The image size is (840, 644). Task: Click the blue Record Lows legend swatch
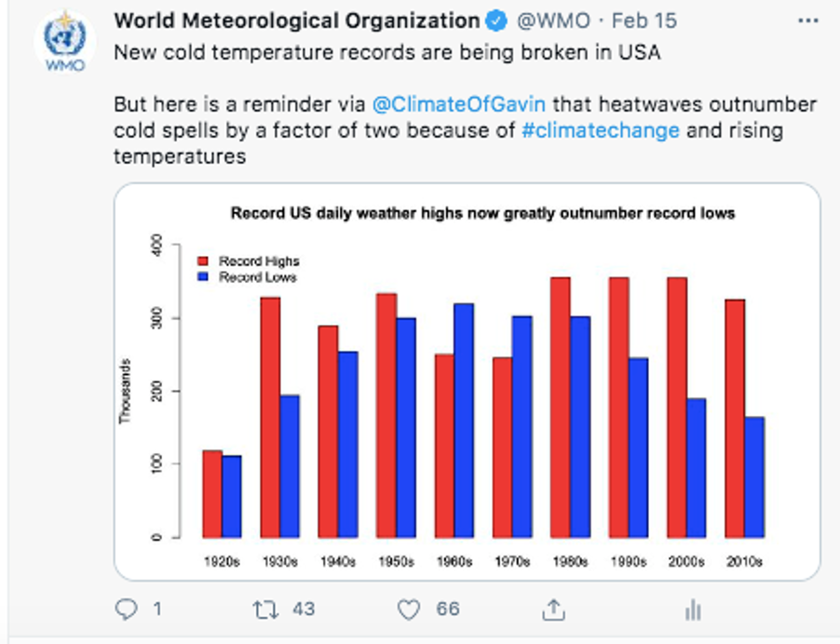[203, 277]
